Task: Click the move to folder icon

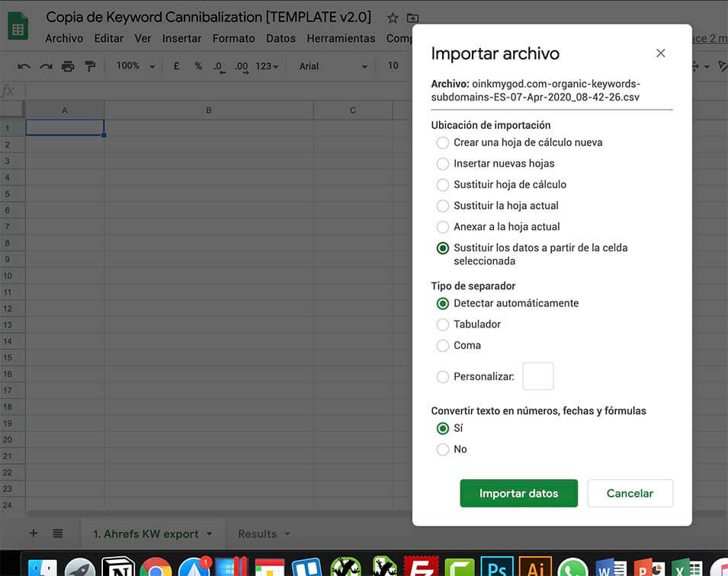Action: pyautogui.click(x=412, y=18)
